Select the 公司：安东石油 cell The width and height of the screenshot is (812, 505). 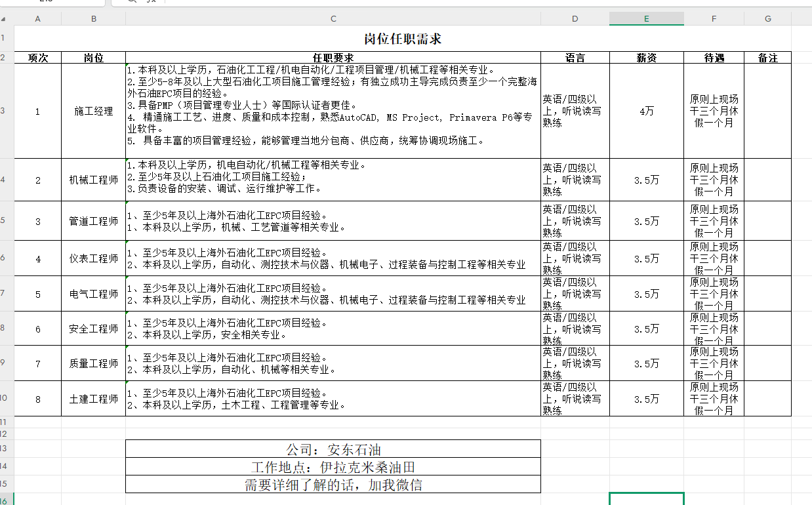[x=333, y=450]
